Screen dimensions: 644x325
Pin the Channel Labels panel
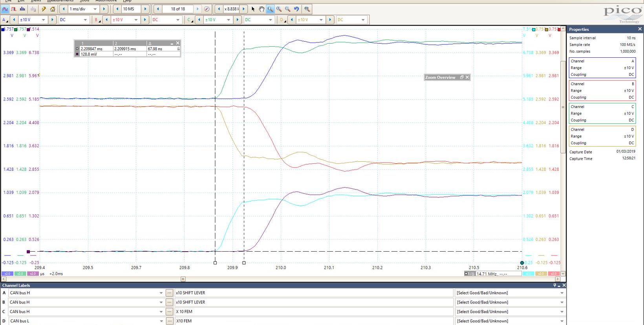555,285
